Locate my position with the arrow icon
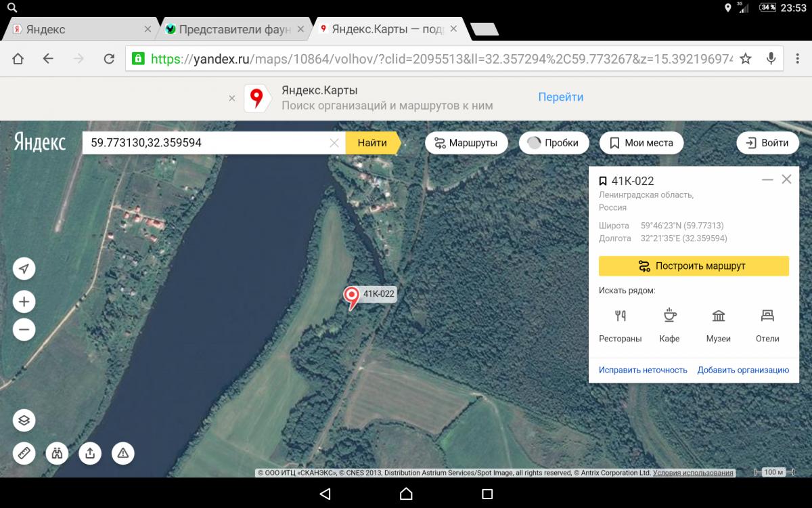This screenshot has width=812, height=508. coord(24,269)
